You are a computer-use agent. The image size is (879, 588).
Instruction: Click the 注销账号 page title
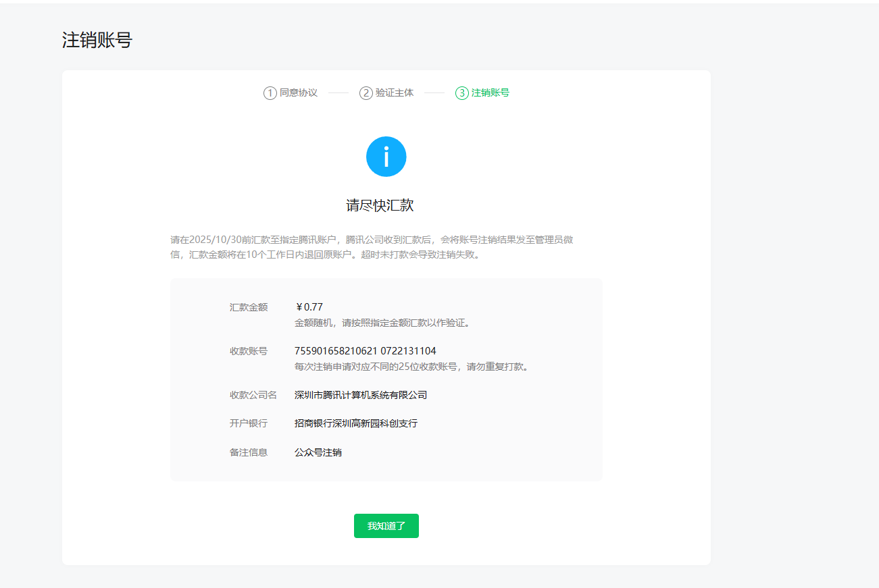click(x=97, y=40)
